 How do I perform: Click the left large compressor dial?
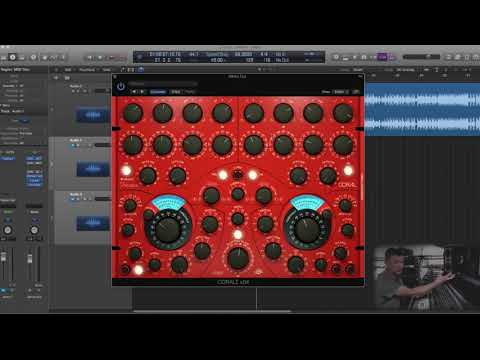(168, 230)
